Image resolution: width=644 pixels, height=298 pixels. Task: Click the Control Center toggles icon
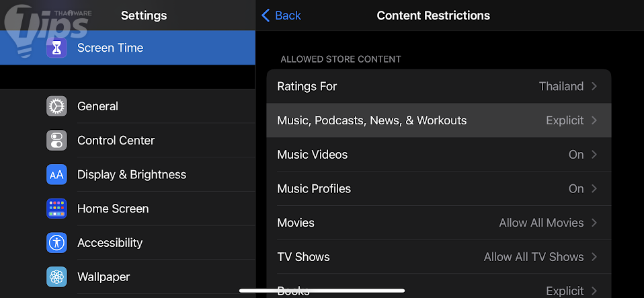56,141
